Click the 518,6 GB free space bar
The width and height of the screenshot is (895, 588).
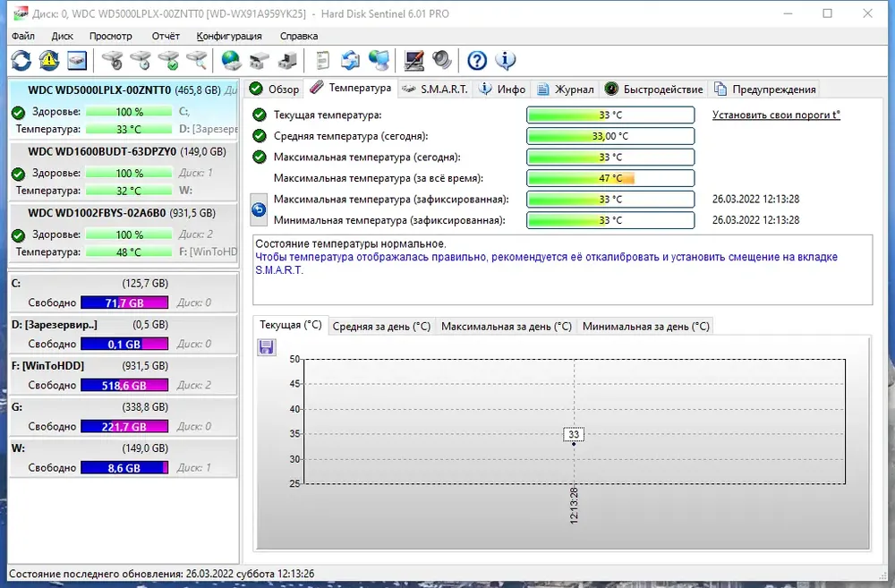click(124, 386)
